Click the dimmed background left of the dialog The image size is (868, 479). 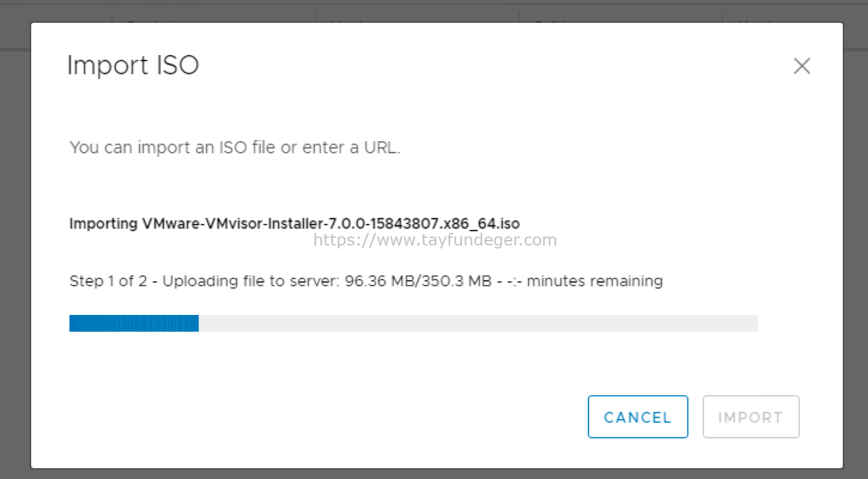coord(15,251)
